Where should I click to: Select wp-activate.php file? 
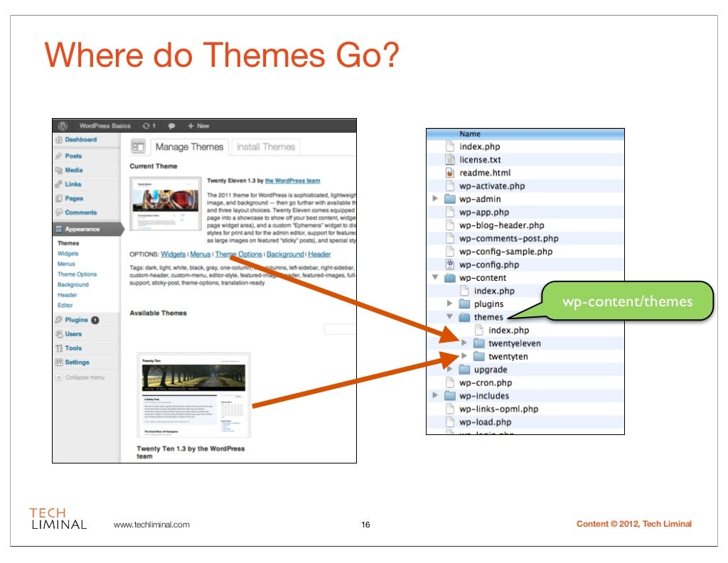[x=492, y=186]
